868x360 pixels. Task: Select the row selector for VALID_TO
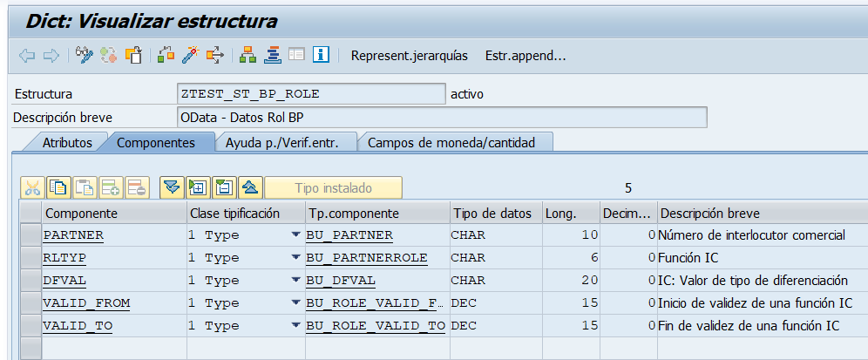30,326
